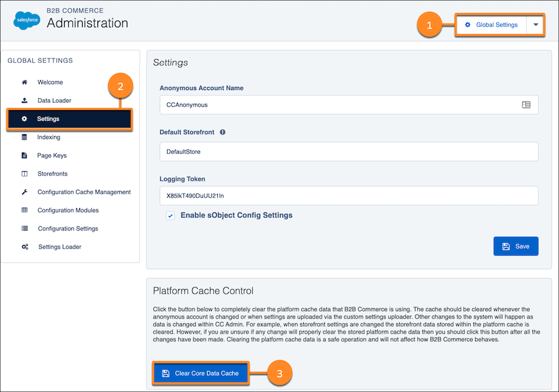
Task: Click the wrench icon for Configuration Cache Management
Action: (x=24, y=192)
